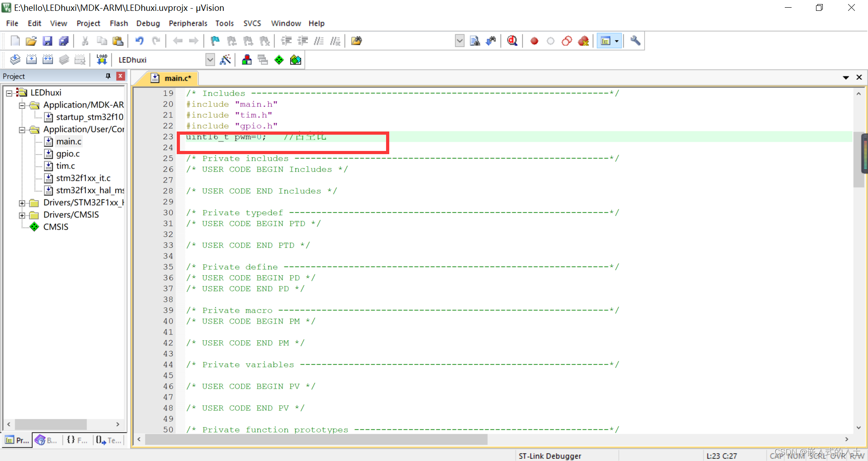Open the Flash menu
The width and height of the screenshot is (868, 461).
119,23
